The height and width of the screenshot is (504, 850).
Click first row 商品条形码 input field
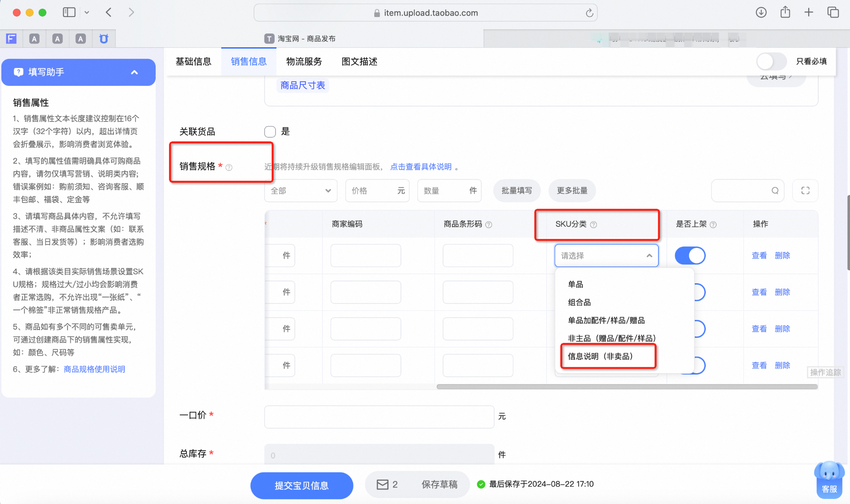click(478, 256)
